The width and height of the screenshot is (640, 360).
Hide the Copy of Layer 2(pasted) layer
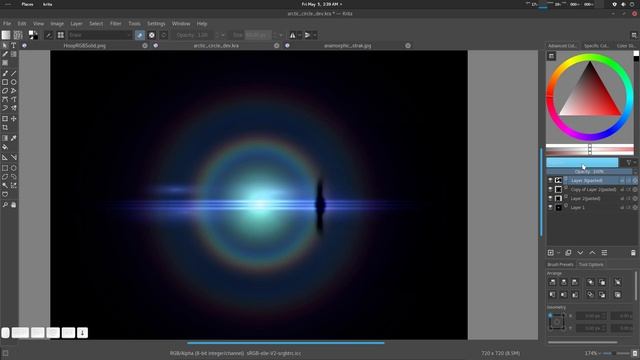point(550,189)
